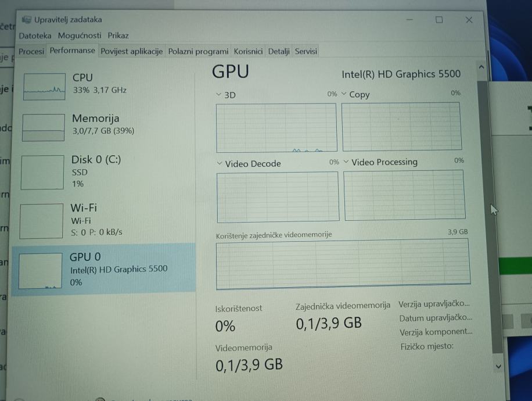Click the 33% 3,17 GHz CPU reading
This screenshot has height=401, width=532.
tap(100, 90)
